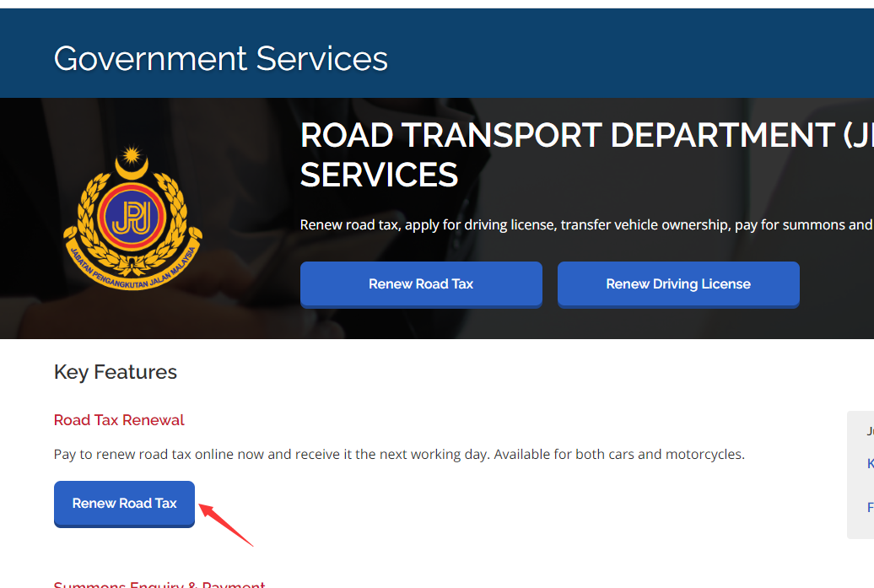Click the Road Transport Department Services headline

[x=587, y=155]
